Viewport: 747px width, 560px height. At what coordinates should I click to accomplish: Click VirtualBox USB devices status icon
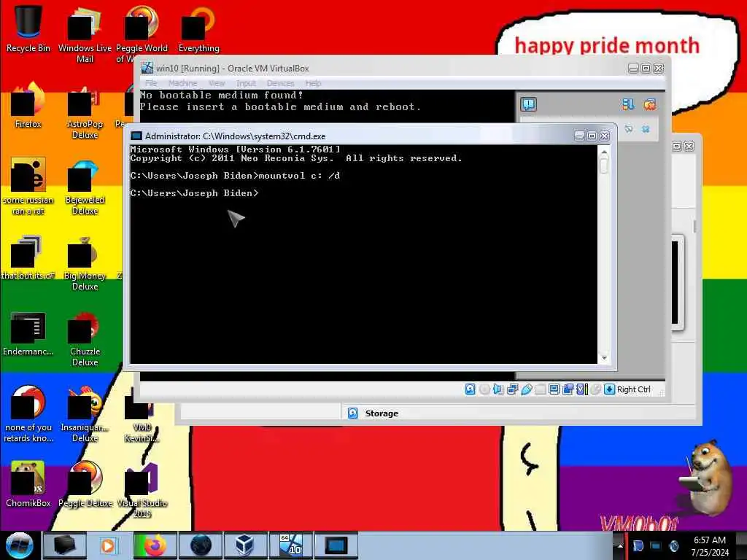click(x=527, y=389)
